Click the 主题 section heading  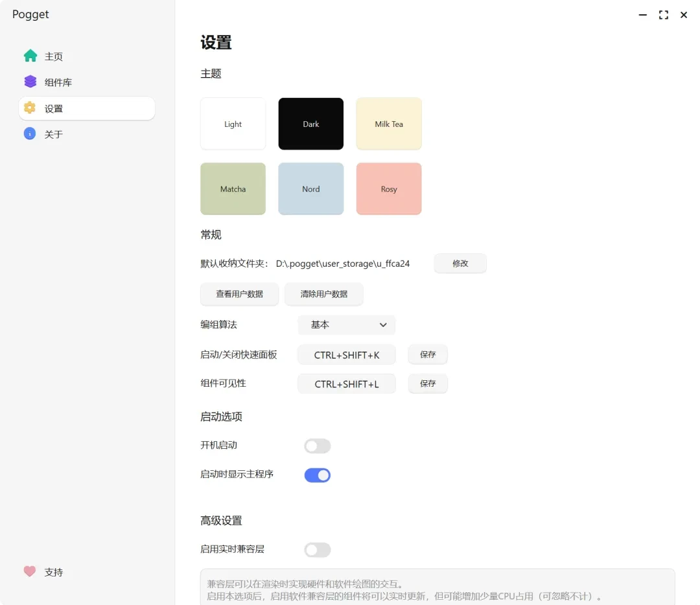pyautogui.click(x=211, y=74)
